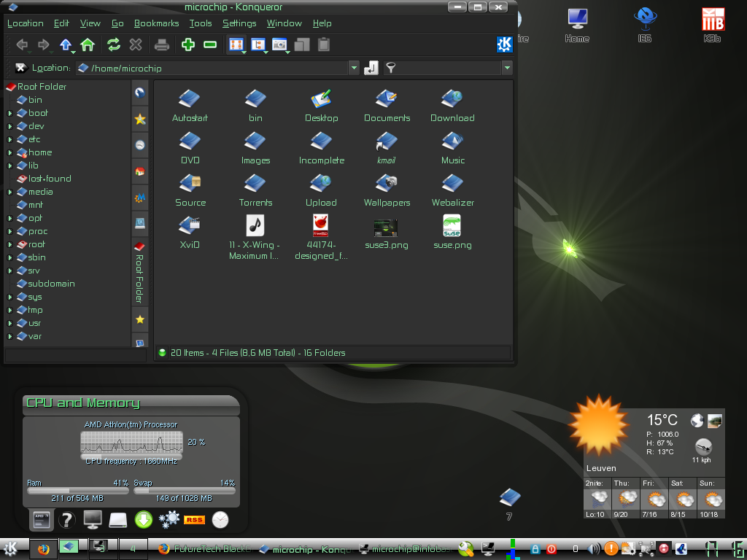Reload the current folder view
The height and width of the screenshot is (560, 747).
pyautogui.click(x=113, y=44)
